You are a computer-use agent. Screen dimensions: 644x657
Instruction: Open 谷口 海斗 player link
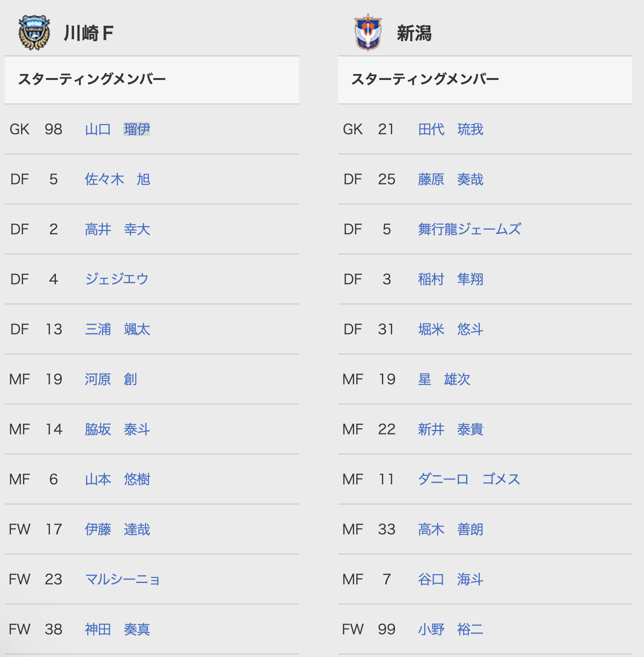(451, 580)
